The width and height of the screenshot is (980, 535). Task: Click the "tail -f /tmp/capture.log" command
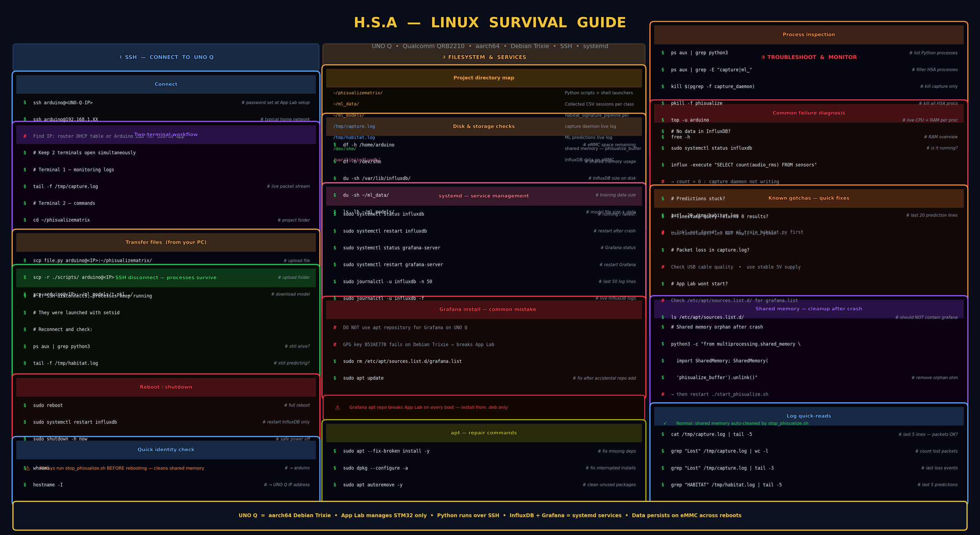66,186
